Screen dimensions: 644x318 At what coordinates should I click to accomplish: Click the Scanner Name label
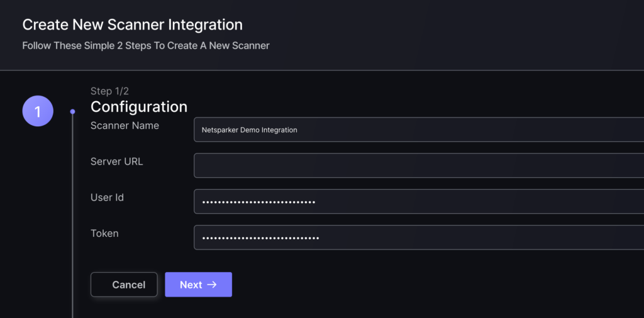(125, 126)
